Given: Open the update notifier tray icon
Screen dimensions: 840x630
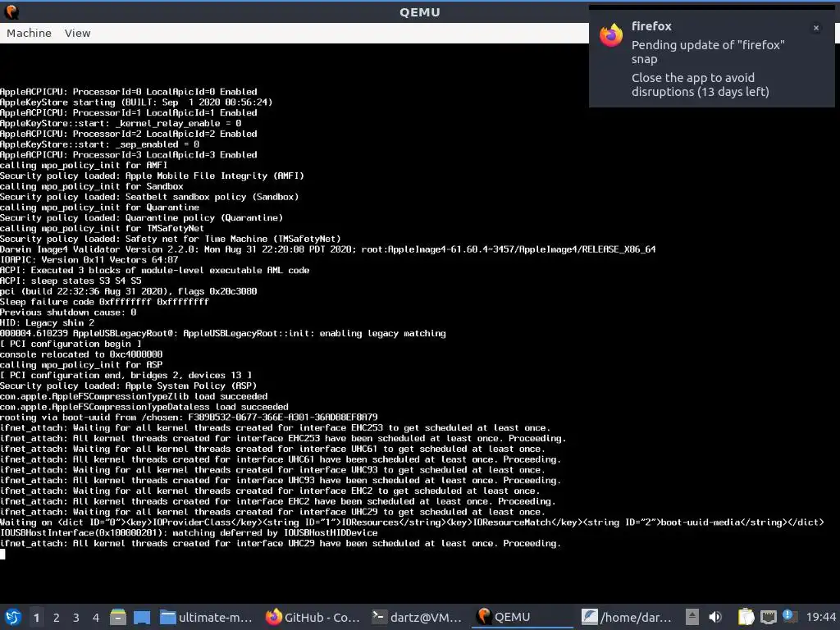Looking at the screenshot, I should click(x=789, y=616).
